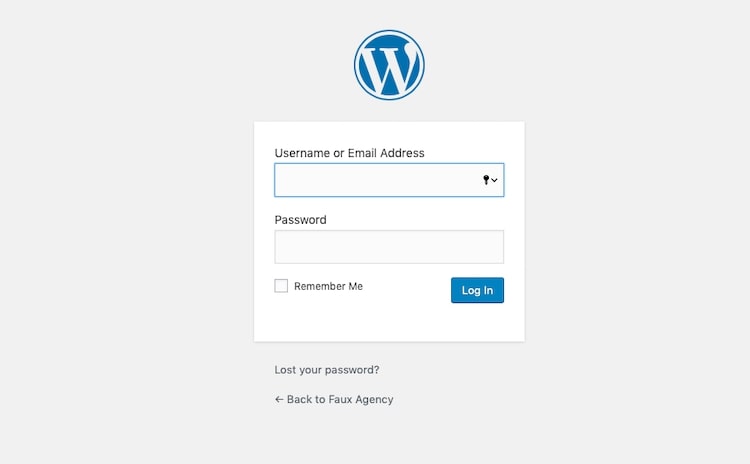
Task: Follow the Back to Faux Agency link
Action: click(x=334, y=399)
